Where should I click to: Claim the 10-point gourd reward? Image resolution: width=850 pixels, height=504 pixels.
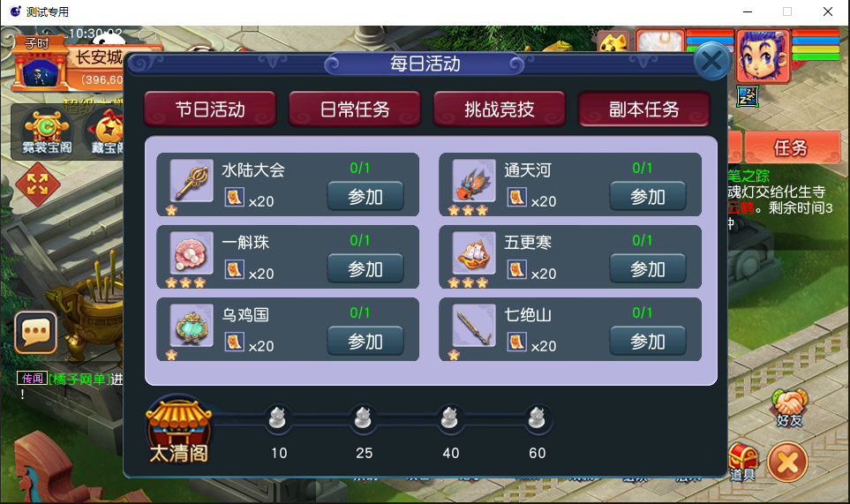277,418
